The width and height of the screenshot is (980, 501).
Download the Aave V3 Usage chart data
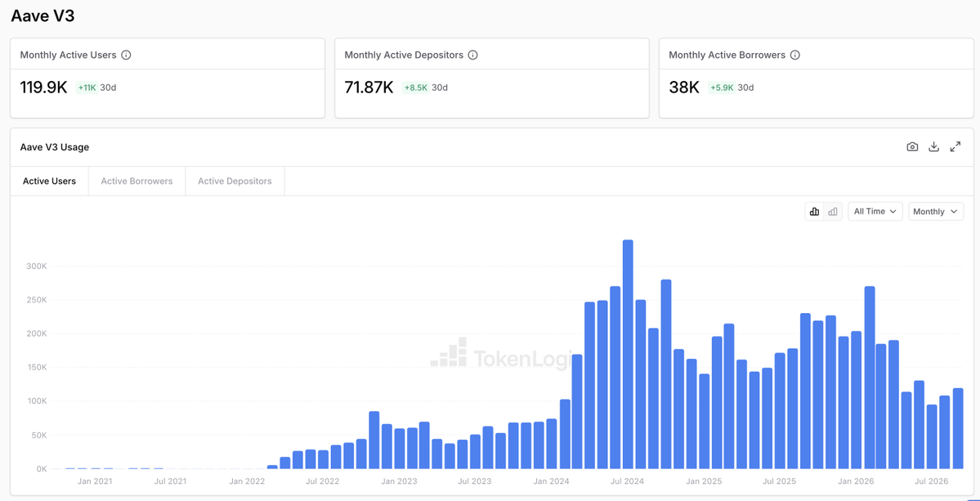tap(933, 147)
